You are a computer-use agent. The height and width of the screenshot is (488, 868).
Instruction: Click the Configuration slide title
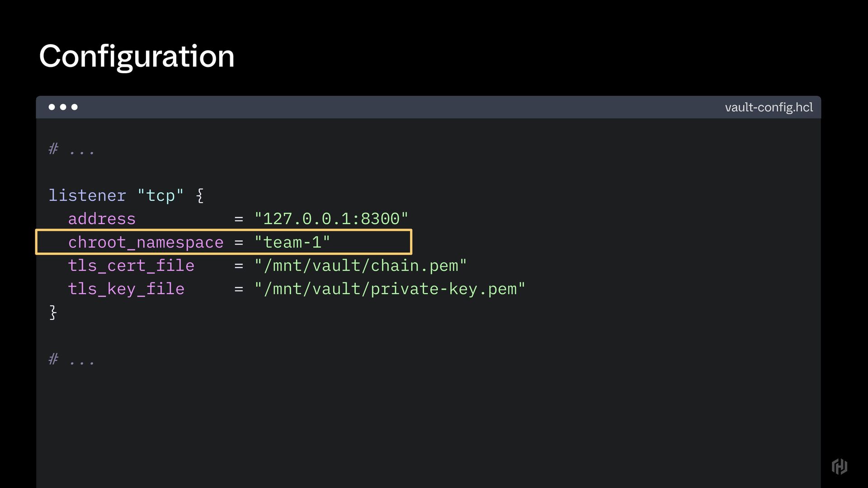(x=137, y=56)
